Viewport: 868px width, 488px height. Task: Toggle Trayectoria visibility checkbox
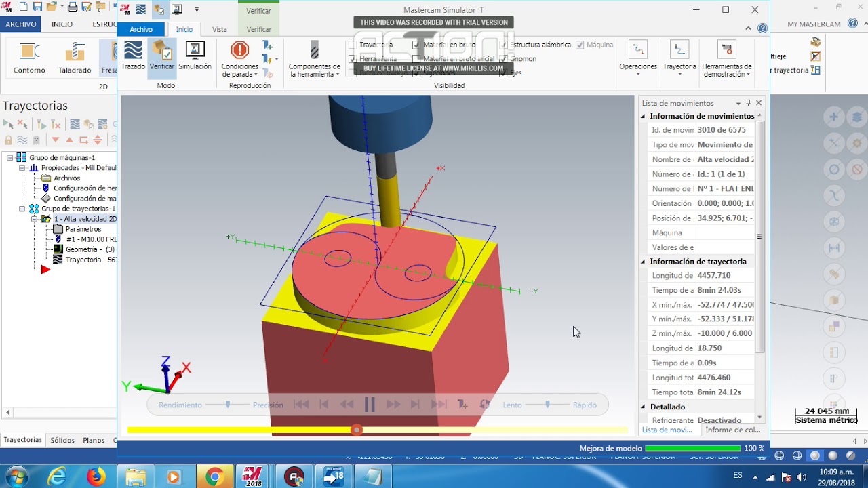(x=352, y=45)
